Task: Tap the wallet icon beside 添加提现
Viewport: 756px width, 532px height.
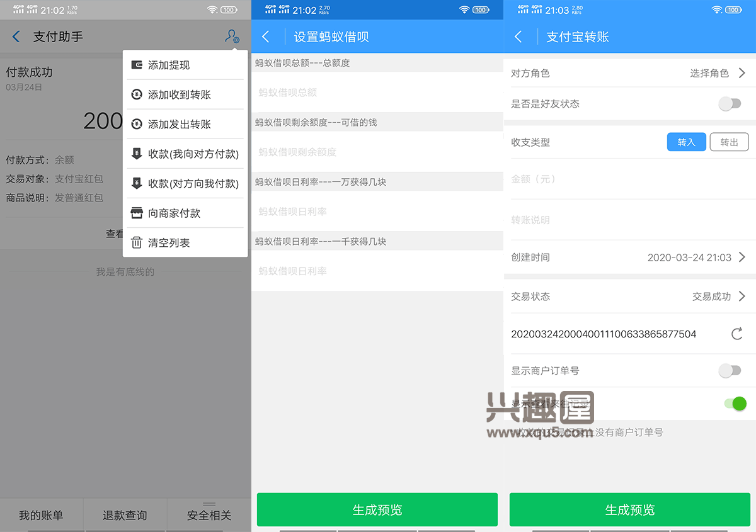Action: tap(137, 65)
